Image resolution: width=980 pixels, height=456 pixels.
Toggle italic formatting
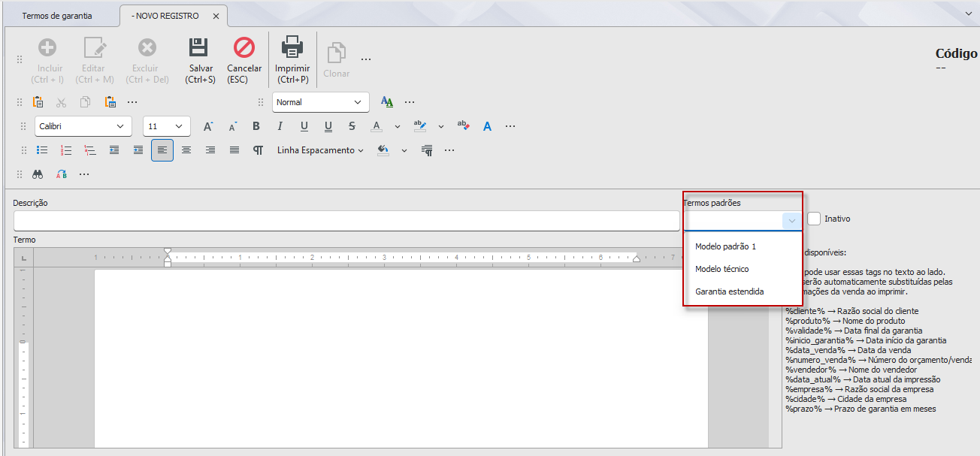[x=280, y=126]
